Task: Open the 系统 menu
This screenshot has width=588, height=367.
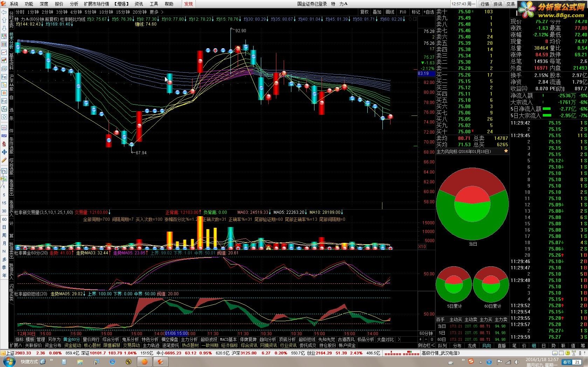Action: point(14,4)
